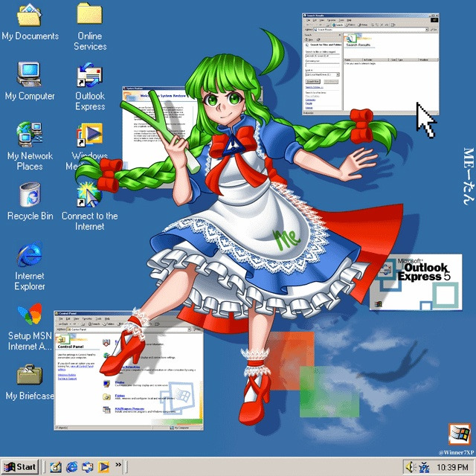
Task: Open the File menu in Search Results window
Action: 308,20
